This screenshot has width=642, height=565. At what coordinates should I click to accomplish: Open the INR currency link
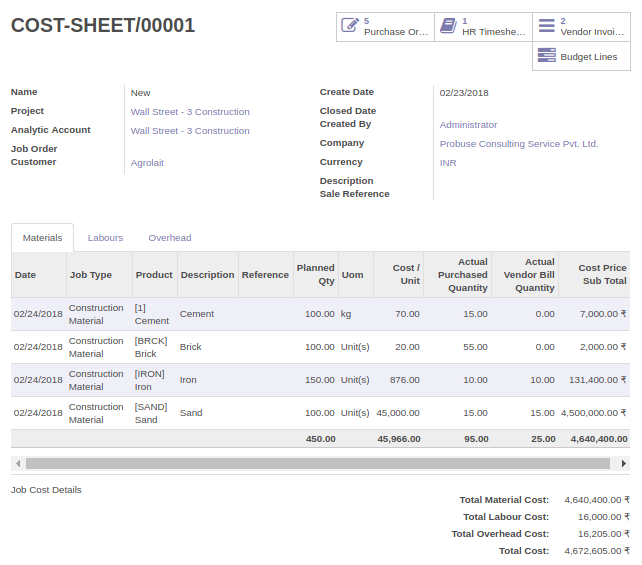click(448, 163)
